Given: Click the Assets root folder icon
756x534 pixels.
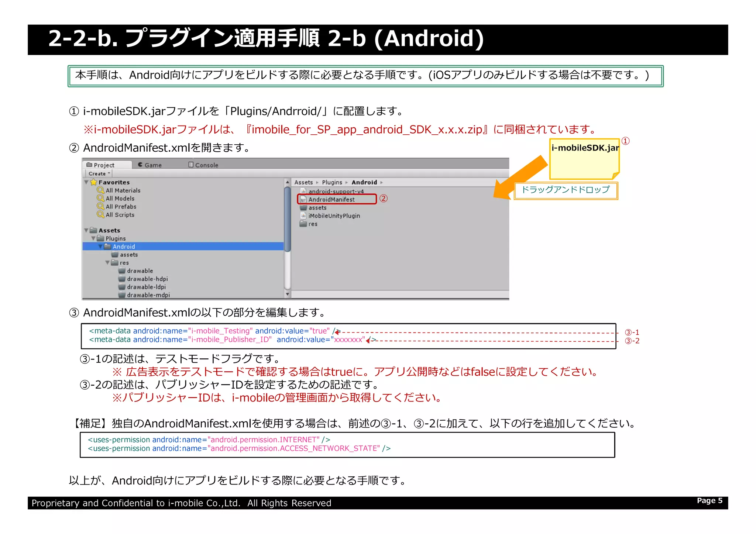Looking at the screenshot, I should (x=93, y=230).
